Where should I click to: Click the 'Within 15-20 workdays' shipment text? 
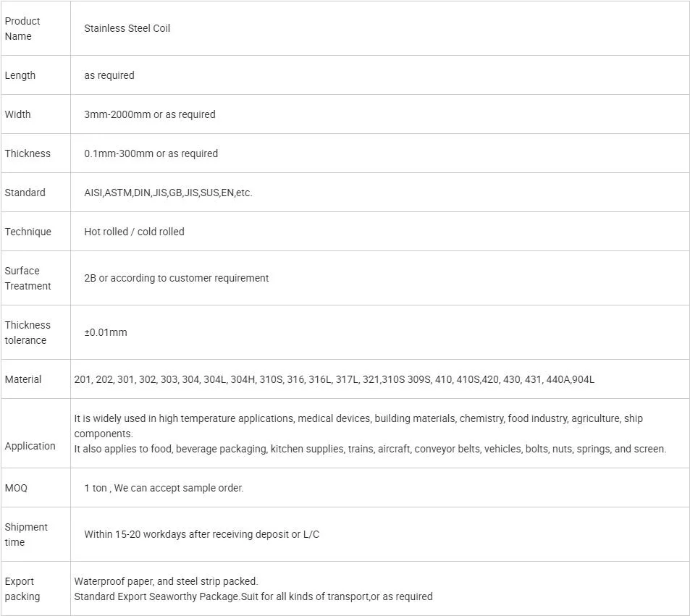(x=201, y=534)
